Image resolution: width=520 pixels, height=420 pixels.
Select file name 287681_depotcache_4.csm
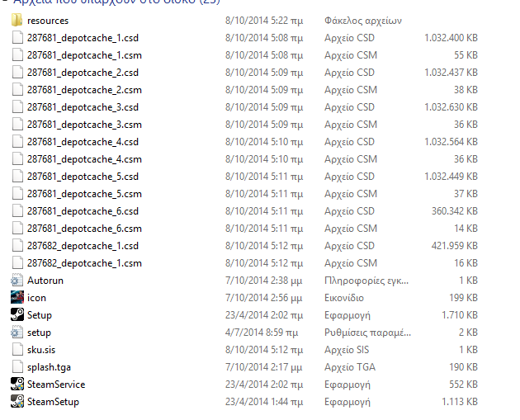[84, 159]
